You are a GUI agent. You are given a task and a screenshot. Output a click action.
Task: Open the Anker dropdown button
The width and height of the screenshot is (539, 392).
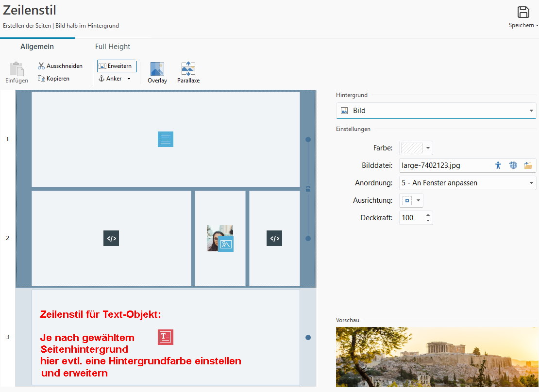tap(115, 79)
